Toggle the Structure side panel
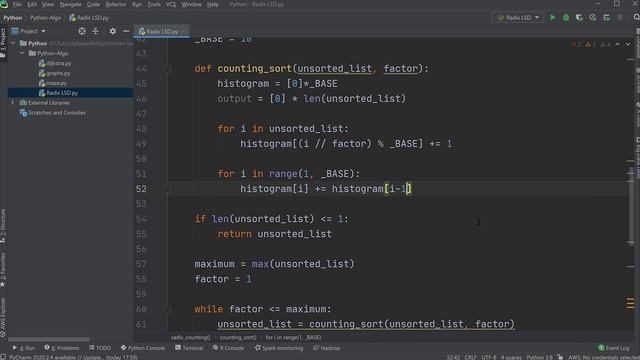Viewport: 640px width, 360px height. click(3, 226)
